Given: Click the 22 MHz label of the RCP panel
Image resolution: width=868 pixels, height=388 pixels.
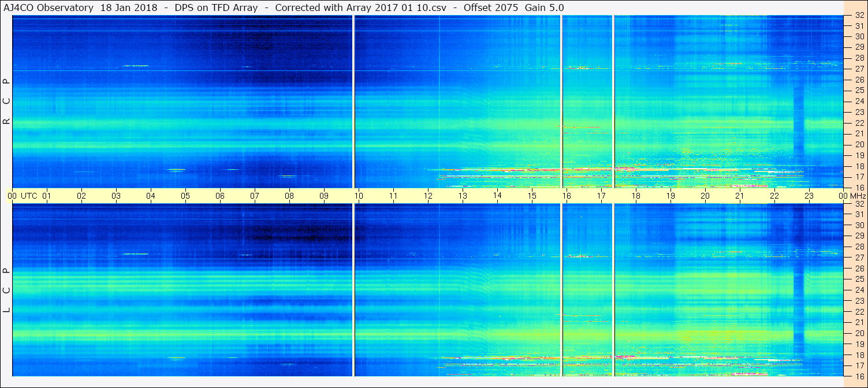Looking at the screenshot, I should click(859, 123).
